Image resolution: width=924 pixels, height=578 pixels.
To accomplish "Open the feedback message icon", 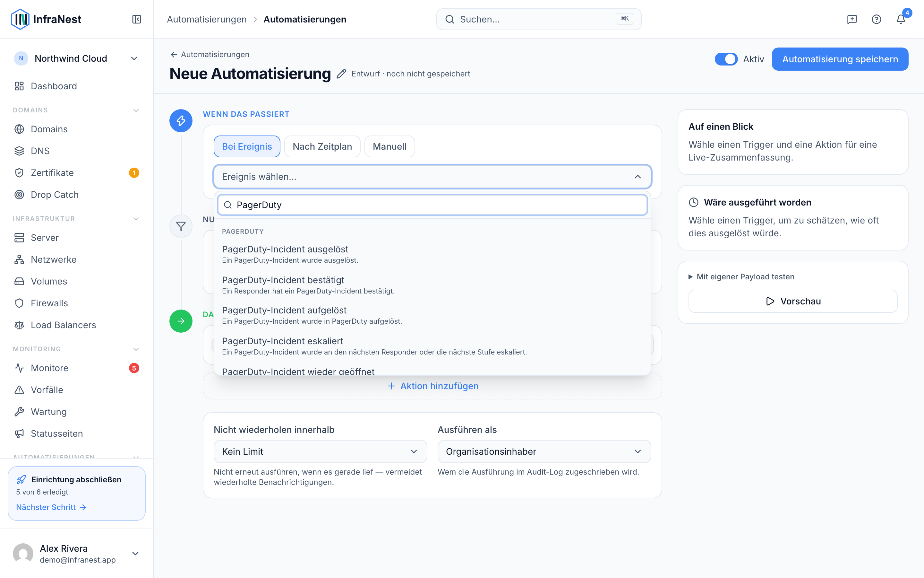I will [x=852, y=19].
